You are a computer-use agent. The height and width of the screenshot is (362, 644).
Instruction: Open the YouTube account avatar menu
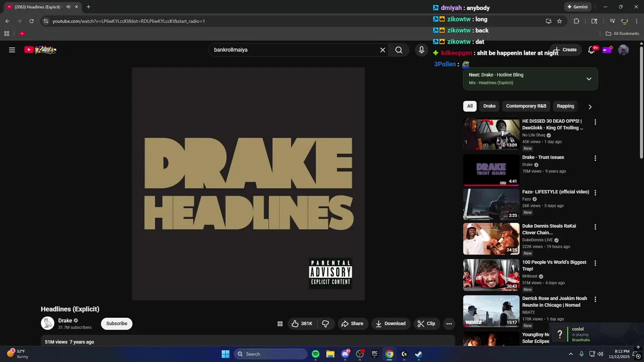623,50
